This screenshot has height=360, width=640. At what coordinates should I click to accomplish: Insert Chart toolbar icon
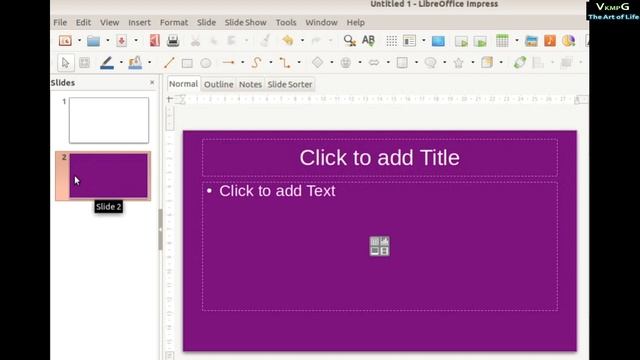[x=569, y=40]
